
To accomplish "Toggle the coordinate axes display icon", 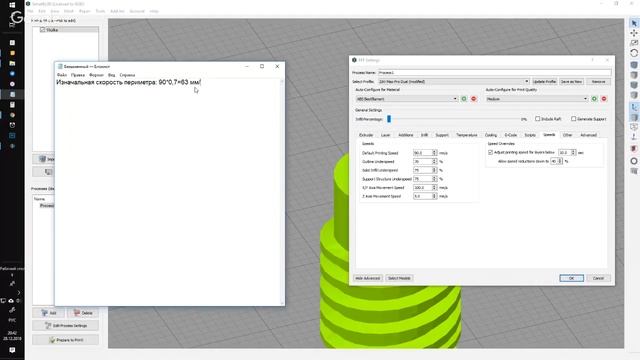I will pos(634,107).
